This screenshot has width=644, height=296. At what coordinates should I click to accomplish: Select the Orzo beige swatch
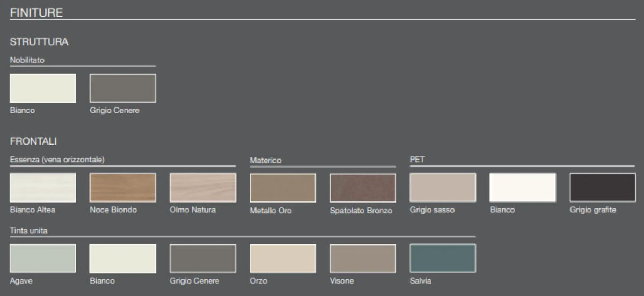[x=283, y=258]
